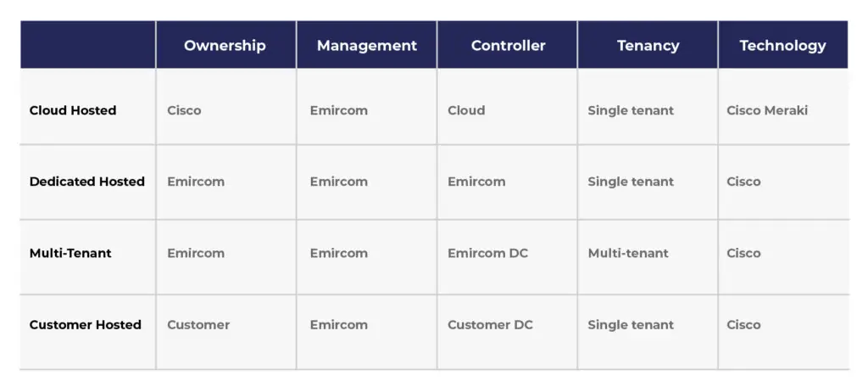This screenshot has width=868, height=387.
Task: Select Cisco in the Ownership column
Action: click(x=184, y=110)
